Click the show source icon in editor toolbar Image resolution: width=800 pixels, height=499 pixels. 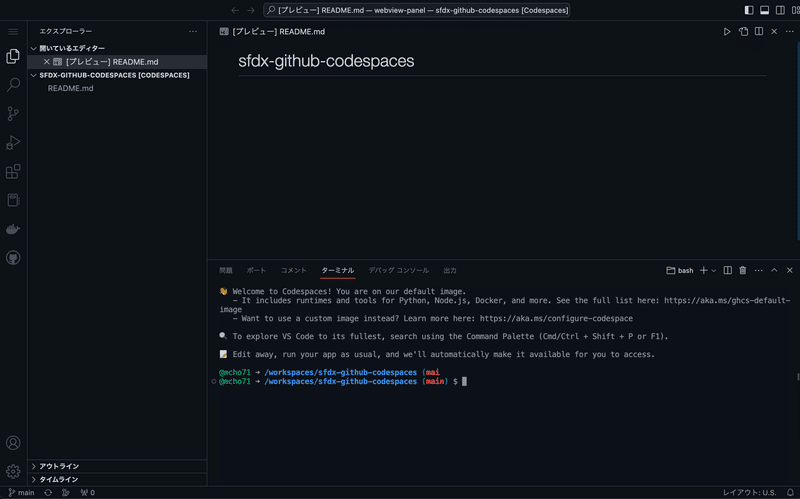tap(743, 32)
